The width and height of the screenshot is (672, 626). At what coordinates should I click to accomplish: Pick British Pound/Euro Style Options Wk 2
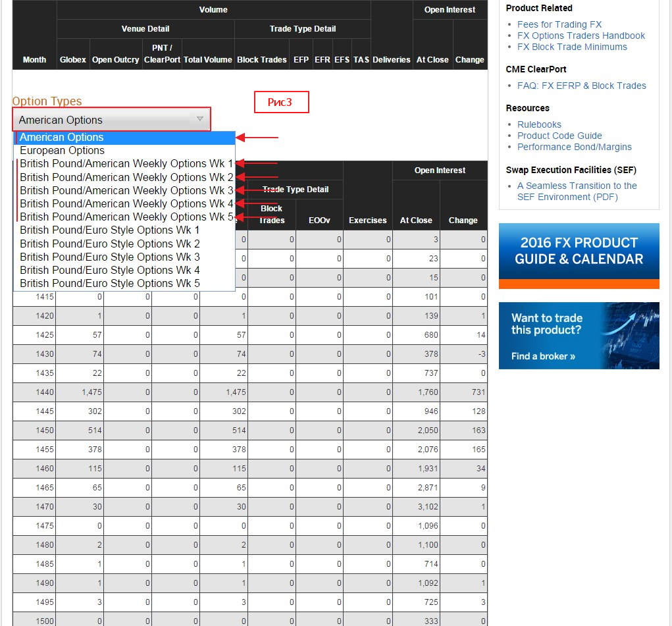124,244
